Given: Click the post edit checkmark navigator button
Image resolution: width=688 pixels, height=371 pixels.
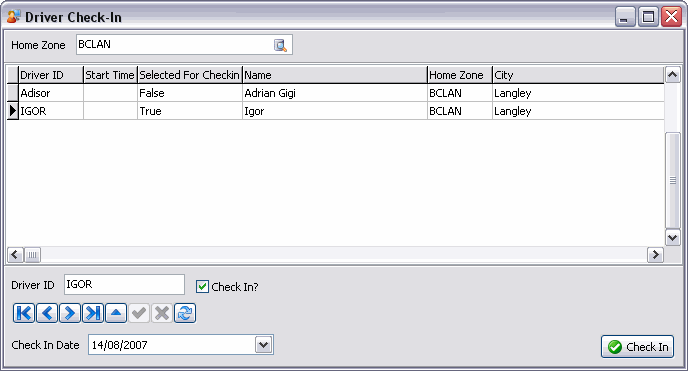Looking at the screenshot, I should pyautogui.click(x=139, y=313).
